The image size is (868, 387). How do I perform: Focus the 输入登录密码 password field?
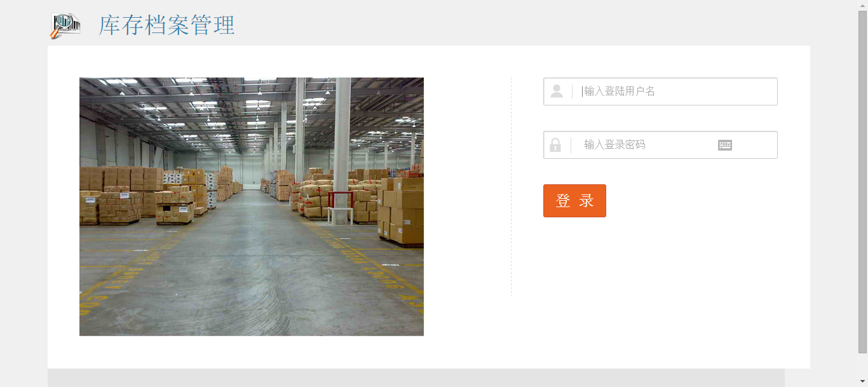tap(660, 145)
